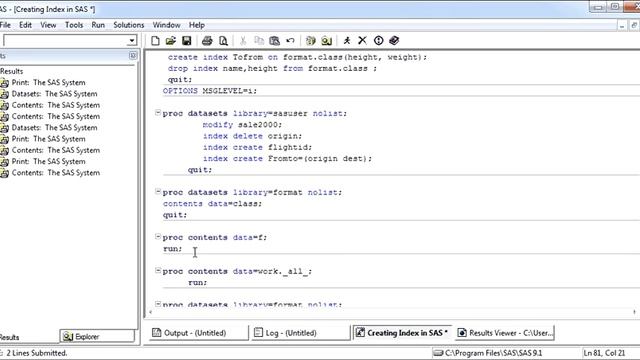Print using the printer toolbar icon
The image size is (640, 360).
click(207, 40)
